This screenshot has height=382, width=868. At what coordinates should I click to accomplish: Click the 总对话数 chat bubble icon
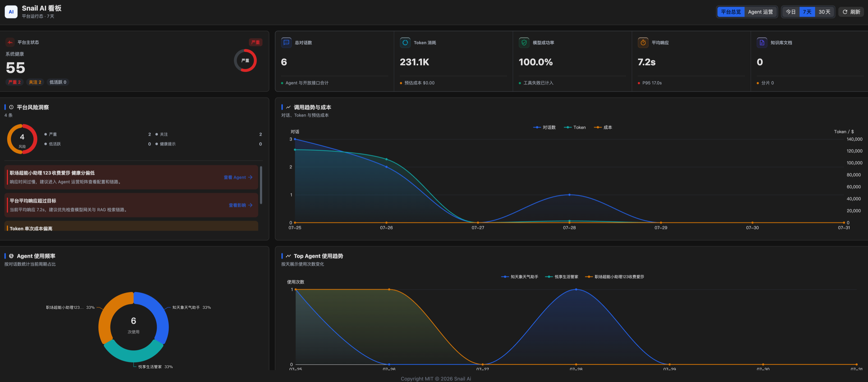[286, 42]
